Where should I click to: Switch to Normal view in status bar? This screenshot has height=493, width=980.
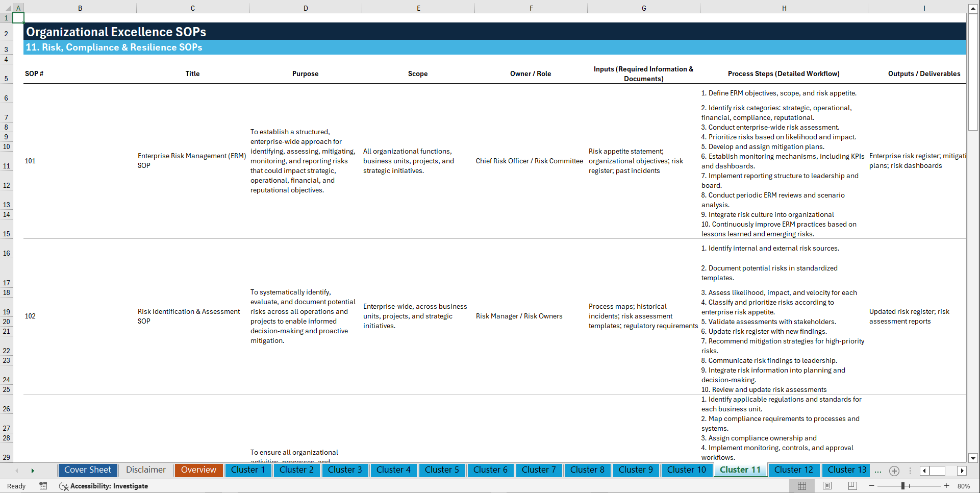tap(801, 486)
